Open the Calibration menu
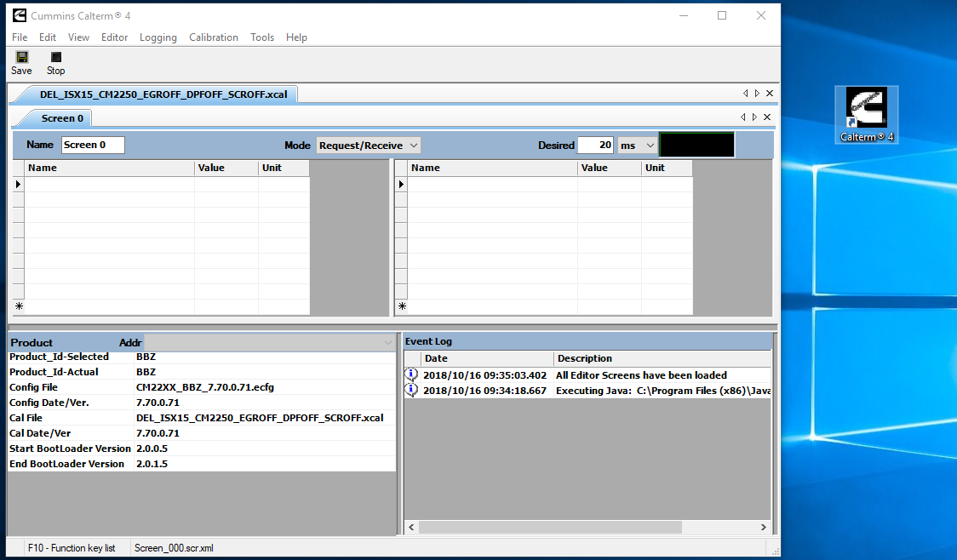This screenshot has width=957, height=560. coord(213,37)
